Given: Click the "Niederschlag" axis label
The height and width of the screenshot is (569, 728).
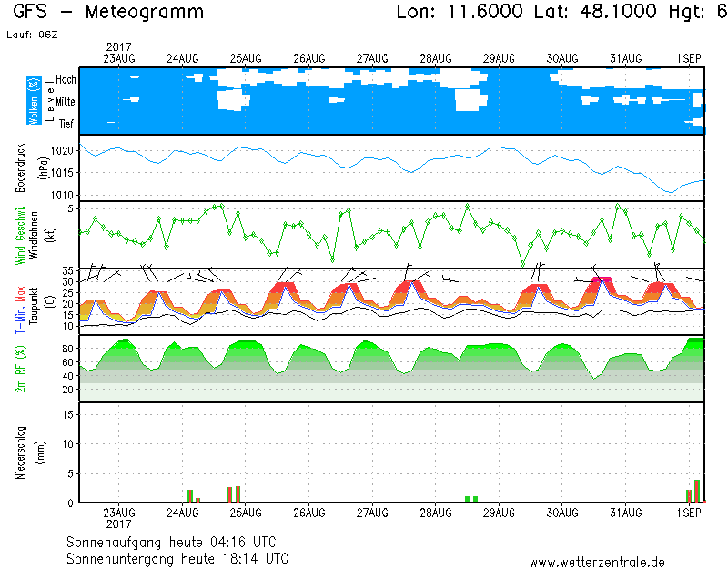Looking at the screenshot, I should [x=20, y=452].
